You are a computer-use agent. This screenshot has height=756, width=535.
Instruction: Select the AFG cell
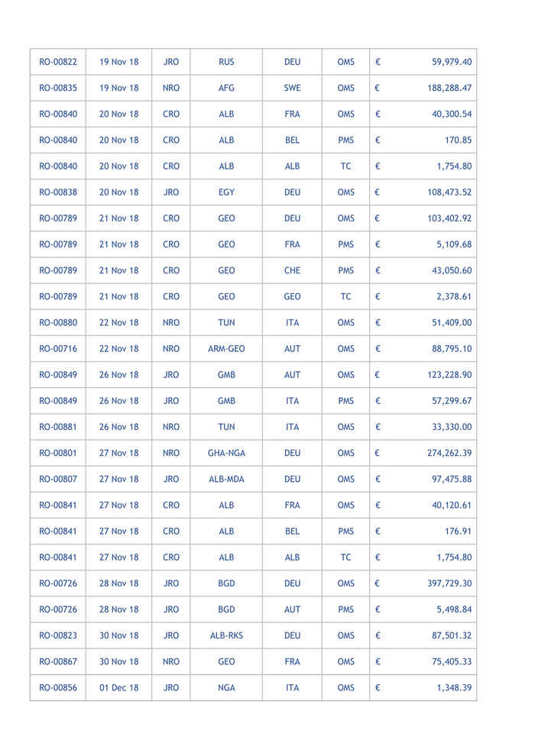[x=226, y=88]
